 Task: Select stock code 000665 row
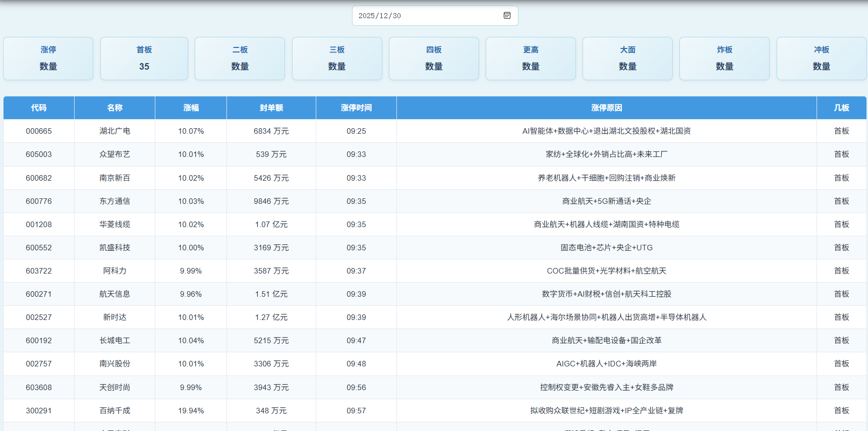39,131
